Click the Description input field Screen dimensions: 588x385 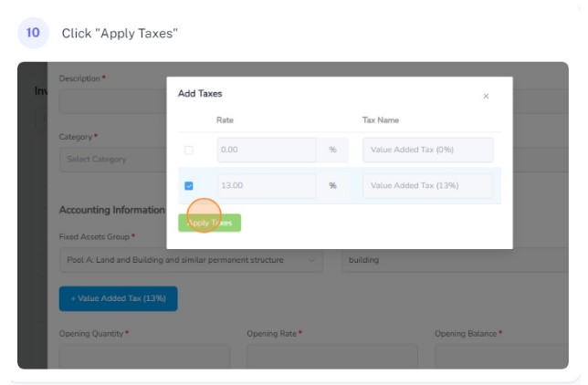pos(113,101)
